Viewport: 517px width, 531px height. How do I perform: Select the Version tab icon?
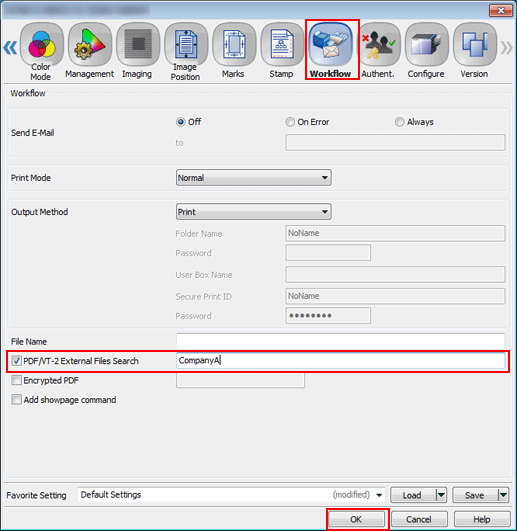click(x=475, y=45)
